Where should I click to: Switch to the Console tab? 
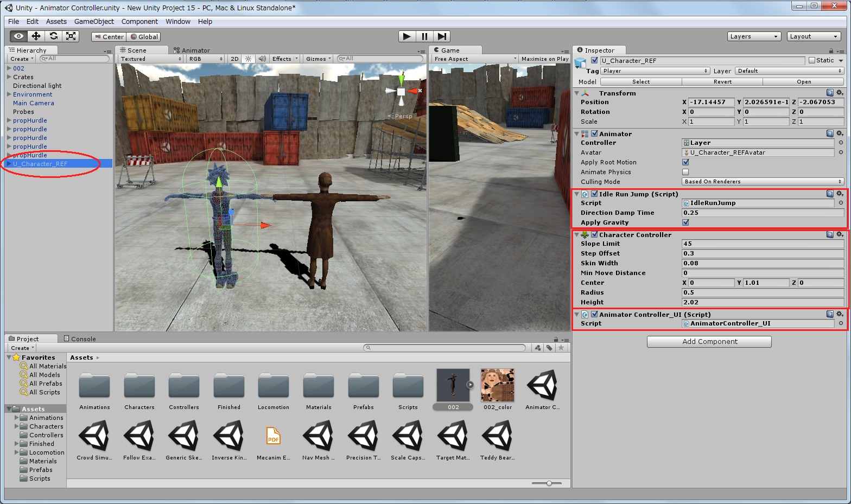[x=80, y=339]
